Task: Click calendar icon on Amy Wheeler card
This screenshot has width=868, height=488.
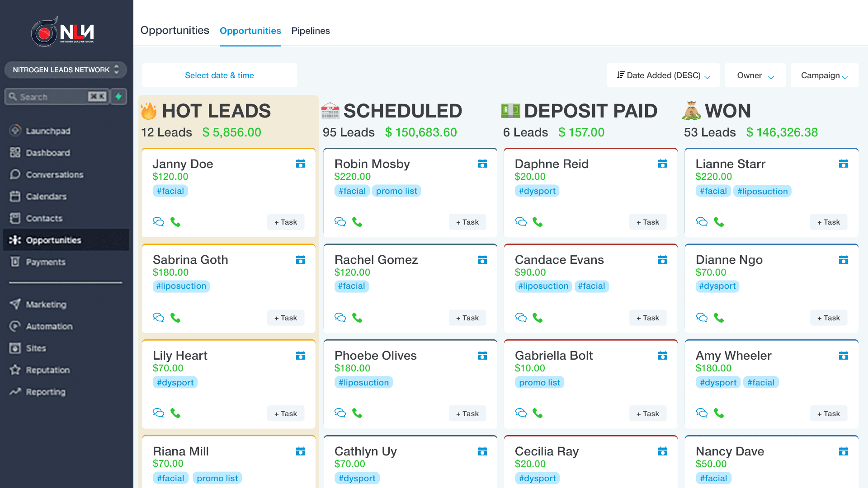Action: (843, 356)
